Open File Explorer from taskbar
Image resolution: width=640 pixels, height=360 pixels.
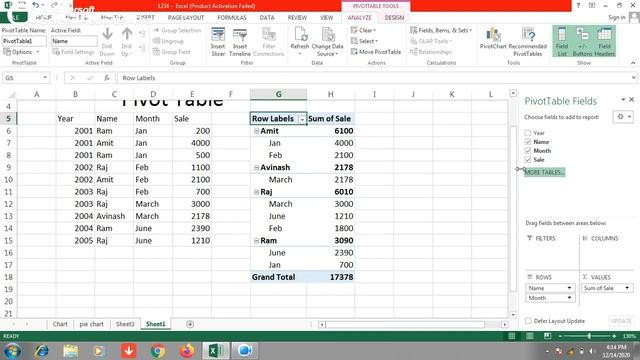coord(71,351)
